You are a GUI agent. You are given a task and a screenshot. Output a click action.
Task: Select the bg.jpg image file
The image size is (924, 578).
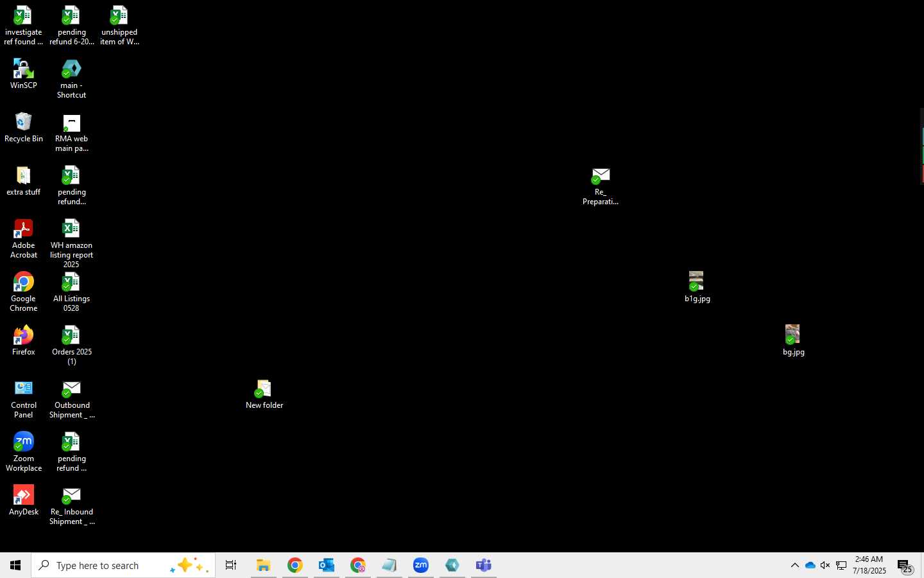click(793, 340)
